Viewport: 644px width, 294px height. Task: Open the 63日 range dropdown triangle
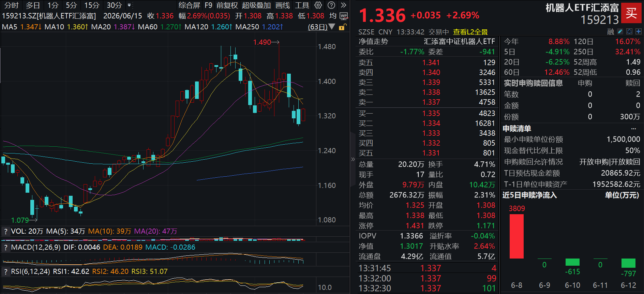point(332,27)
